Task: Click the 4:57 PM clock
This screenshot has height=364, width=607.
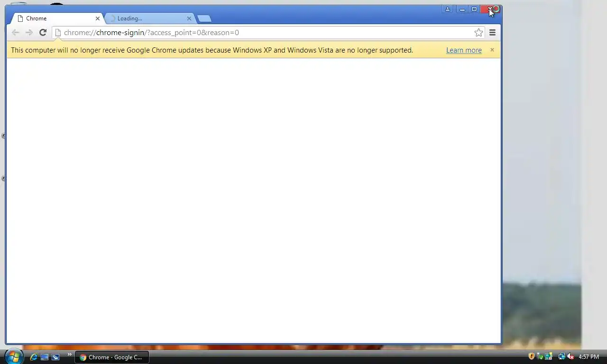Action: pos(589,357)
